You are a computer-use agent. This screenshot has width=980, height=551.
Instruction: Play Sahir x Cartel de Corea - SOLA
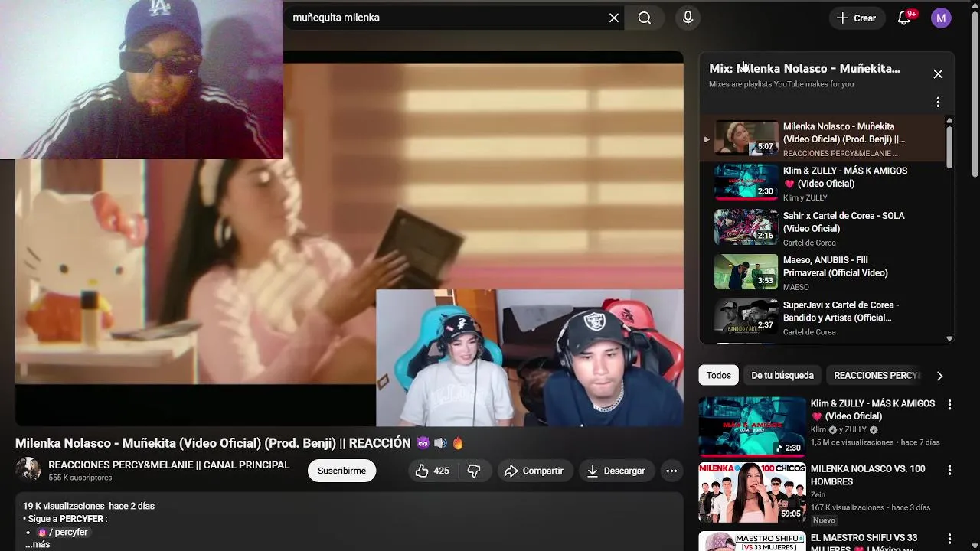822,228
